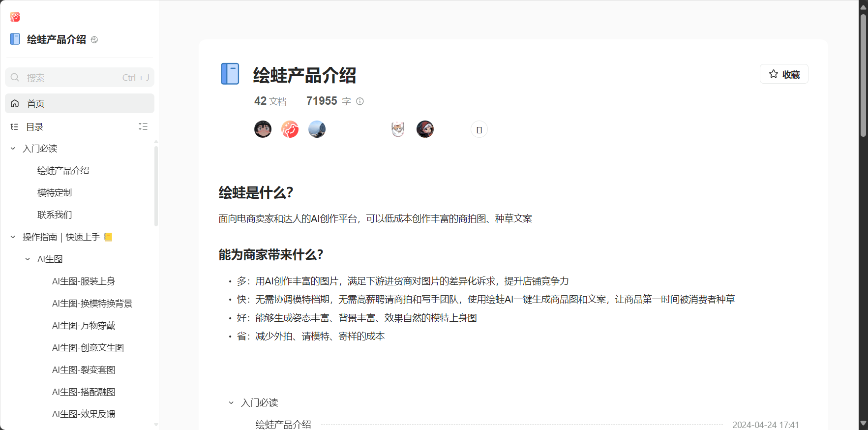This screenshot has height=430, width=868.
Task: Open the mountain landscape contributor avatar
Action: point(317,129)
